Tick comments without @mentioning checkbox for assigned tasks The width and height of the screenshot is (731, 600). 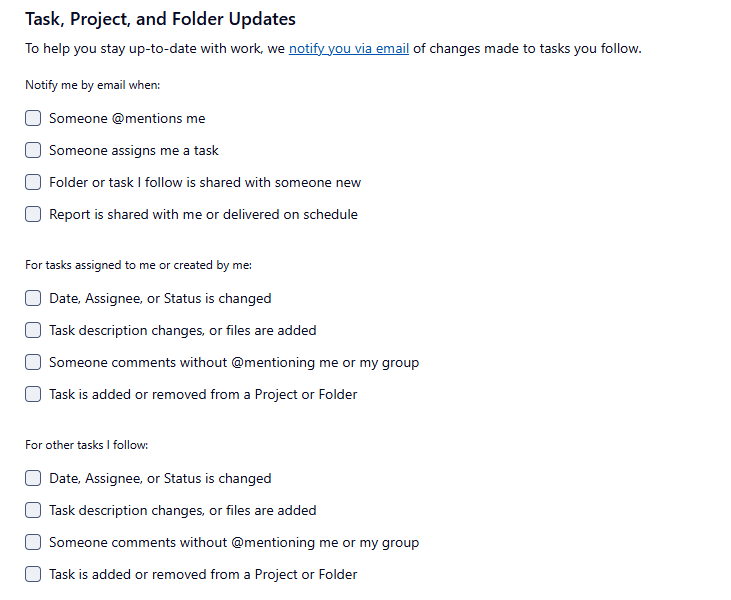(x=33, y=362)
